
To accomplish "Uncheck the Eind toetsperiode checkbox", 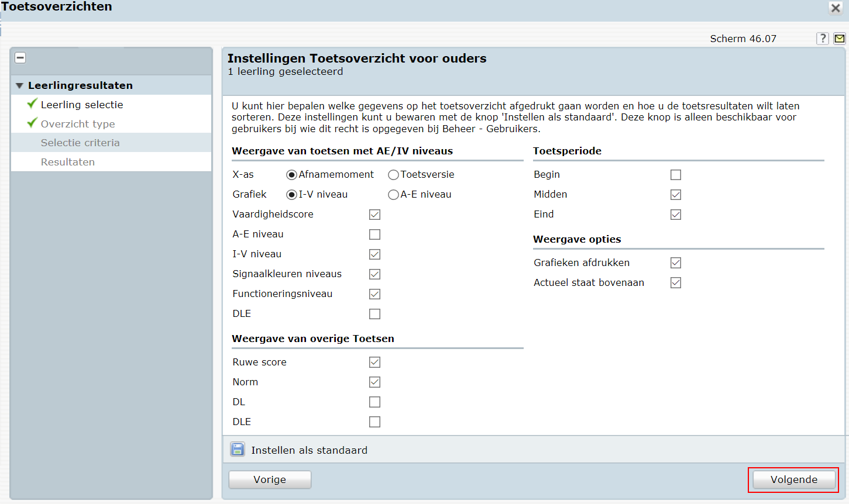I will pos(676,215).
